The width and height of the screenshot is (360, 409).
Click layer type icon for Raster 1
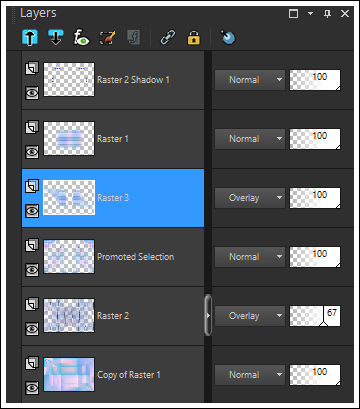click(x=32, y=127)
